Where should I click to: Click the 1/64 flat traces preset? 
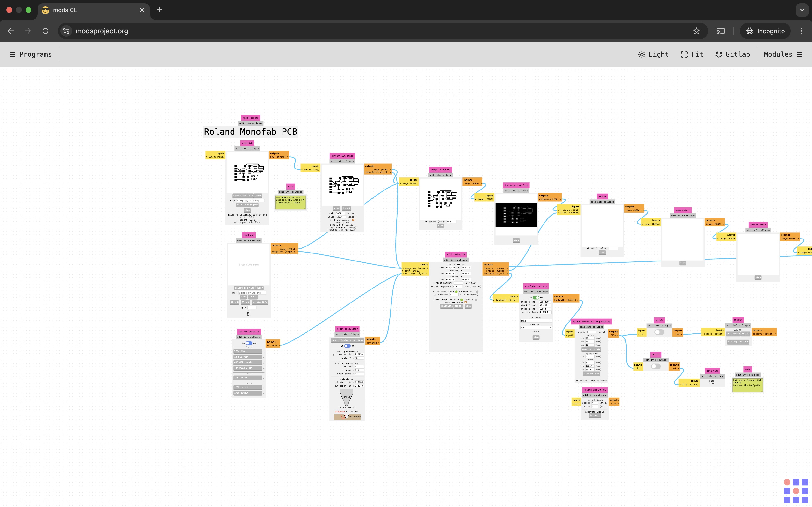tap(248, 351)
